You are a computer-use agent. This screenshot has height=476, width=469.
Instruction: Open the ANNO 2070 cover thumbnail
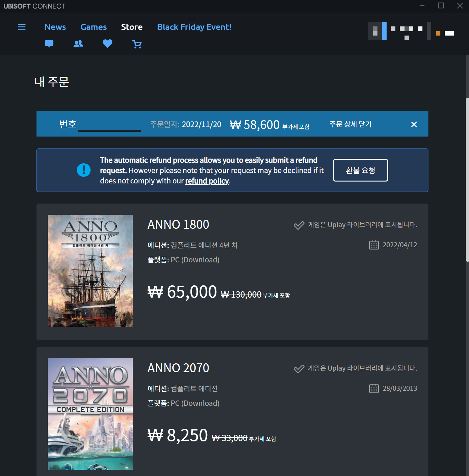pyautogui.click(x=90, y=414)
